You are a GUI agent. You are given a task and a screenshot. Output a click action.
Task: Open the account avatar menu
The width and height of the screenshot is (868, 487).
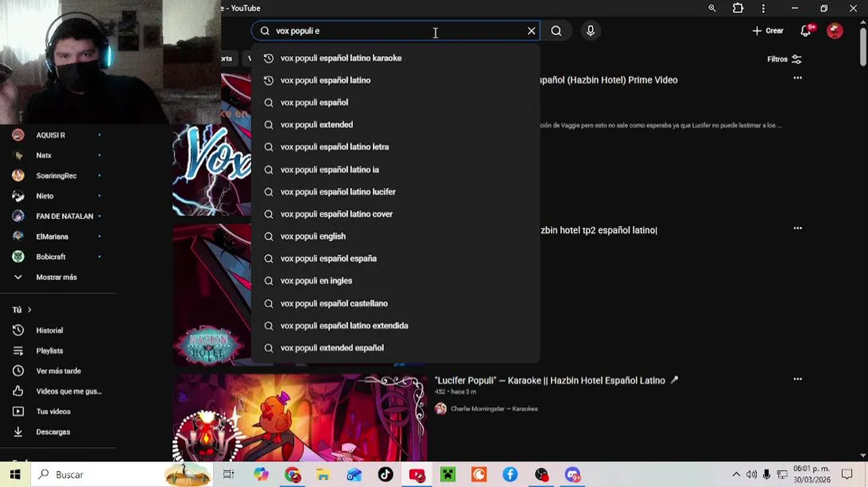tap(835, 31)
